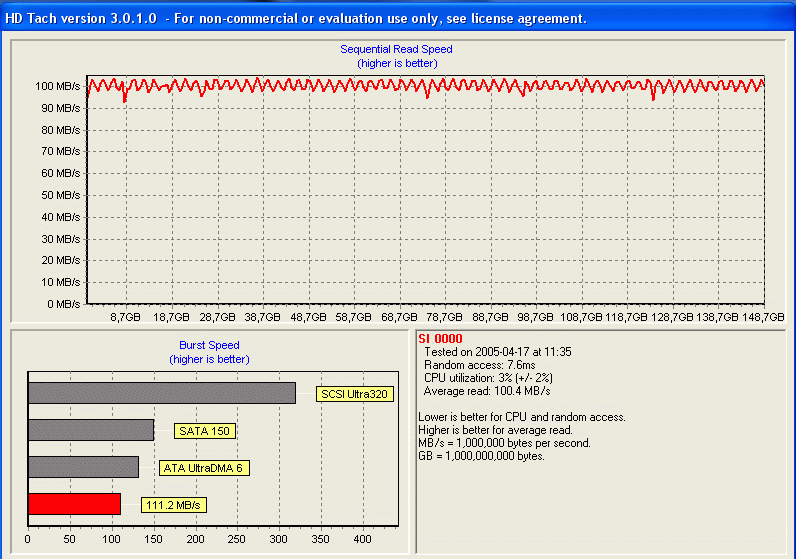796x559 pixels.
Task: Click the '48,7GB' x-axis label
Action: (x=308, y=317)
